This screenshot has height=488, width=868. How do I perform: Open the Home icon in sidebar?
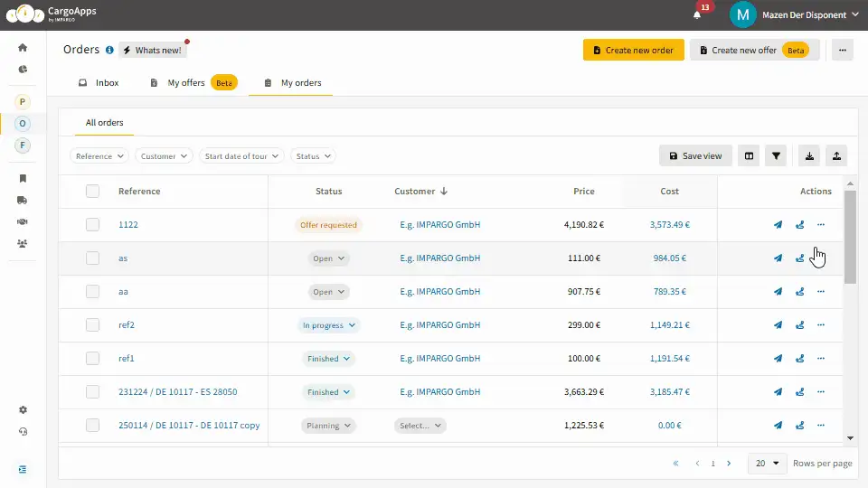[23, 48]
